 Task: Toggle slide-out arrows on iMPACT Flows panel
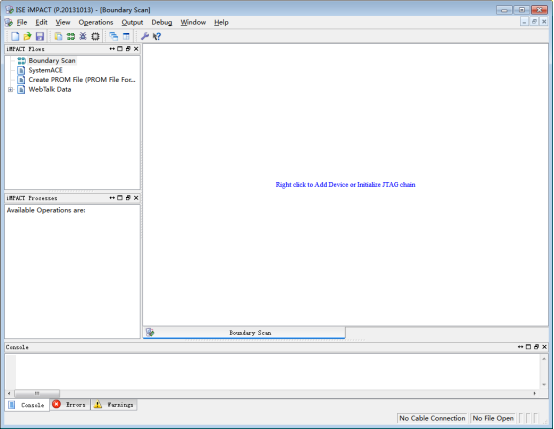click(112, 49)
